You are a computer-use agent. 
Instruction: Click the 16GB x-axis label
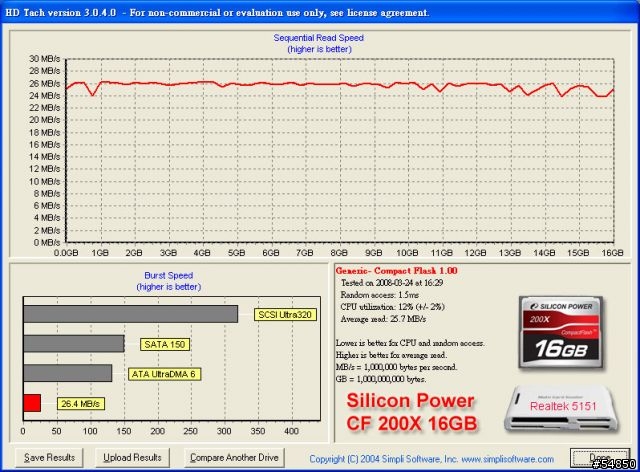(612, 253)
